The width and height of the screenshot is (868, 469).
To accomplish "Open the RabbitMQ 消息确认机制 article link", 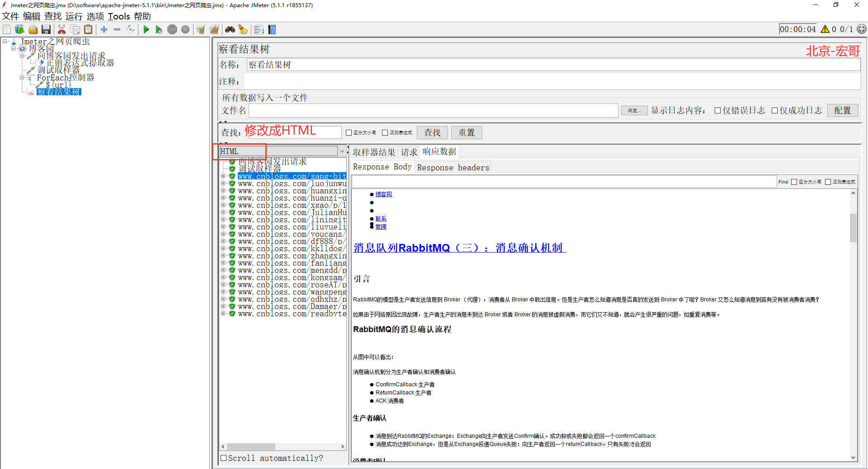I will [460, 248].
